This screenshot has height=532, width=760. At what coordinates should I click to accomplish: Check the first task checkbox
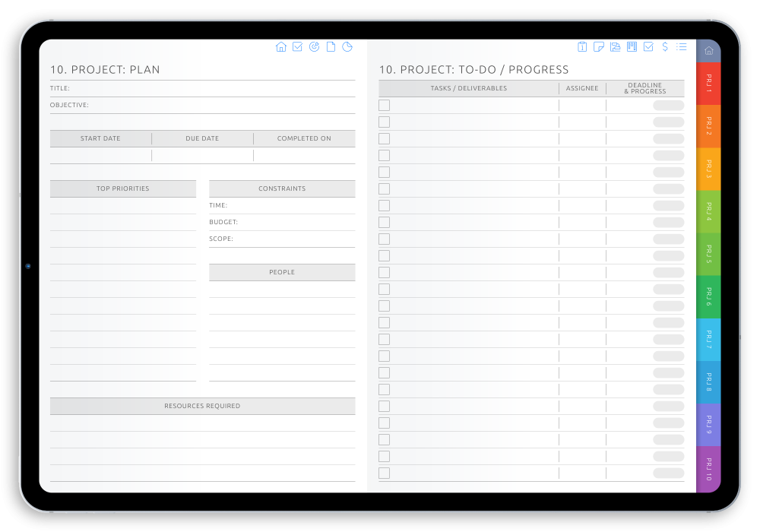click(384, 105)
